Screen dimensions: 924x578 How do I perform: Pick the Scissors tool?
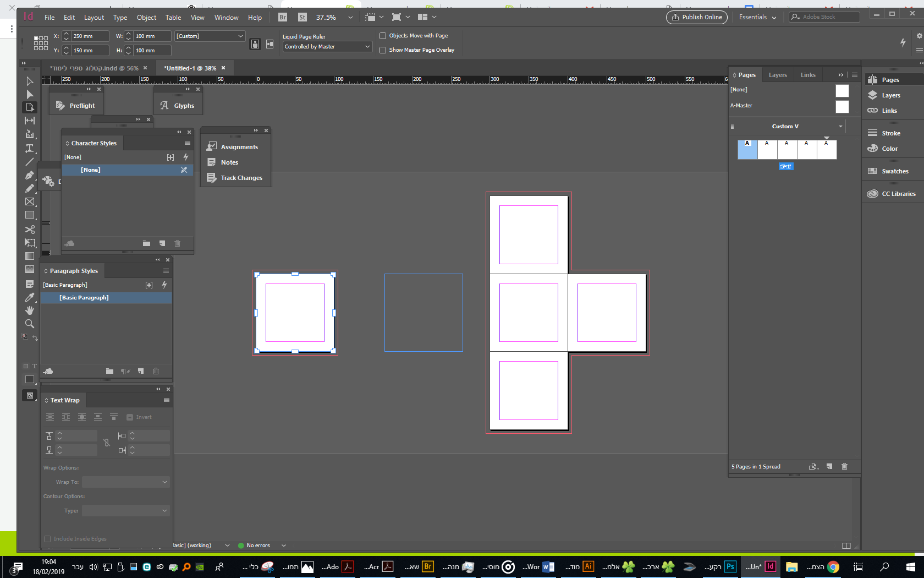[30, 229]
